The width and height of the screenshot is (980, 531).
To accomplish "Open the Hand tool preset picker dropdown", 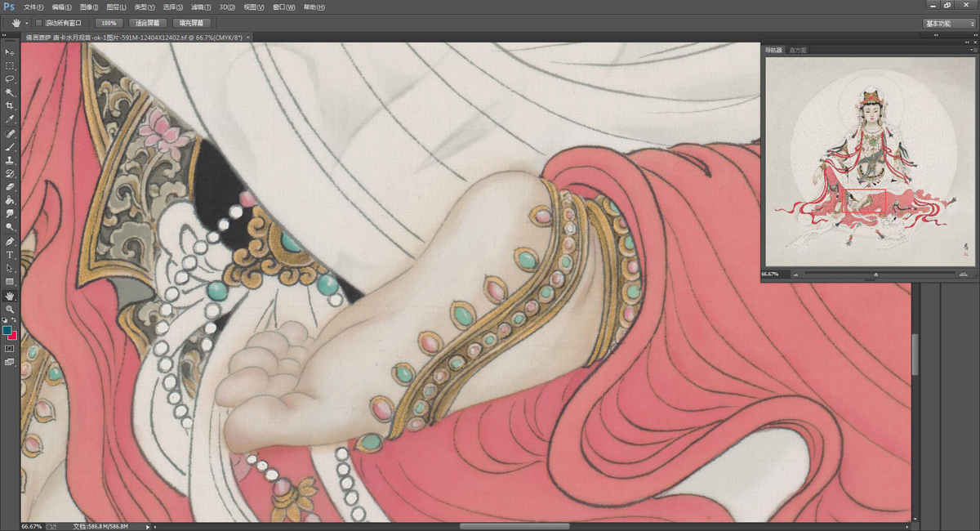I will (26, 23).
